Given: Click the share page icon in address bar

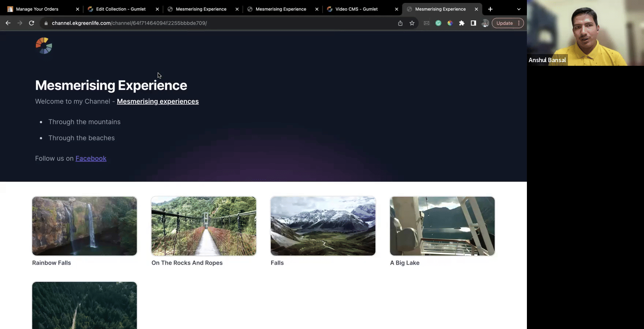Looking at the screenshot, I should point(400,23).
